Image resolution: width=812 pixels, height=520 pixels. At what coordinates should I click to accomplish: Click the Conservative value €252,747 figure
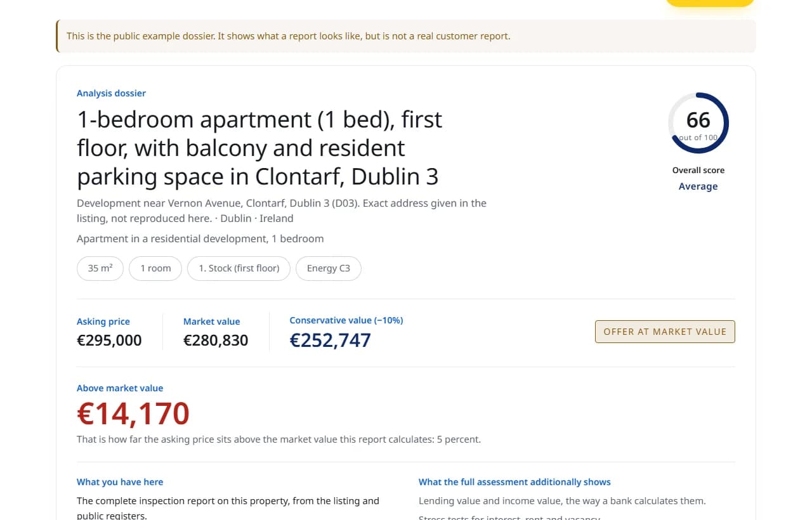tap(331, 341)
